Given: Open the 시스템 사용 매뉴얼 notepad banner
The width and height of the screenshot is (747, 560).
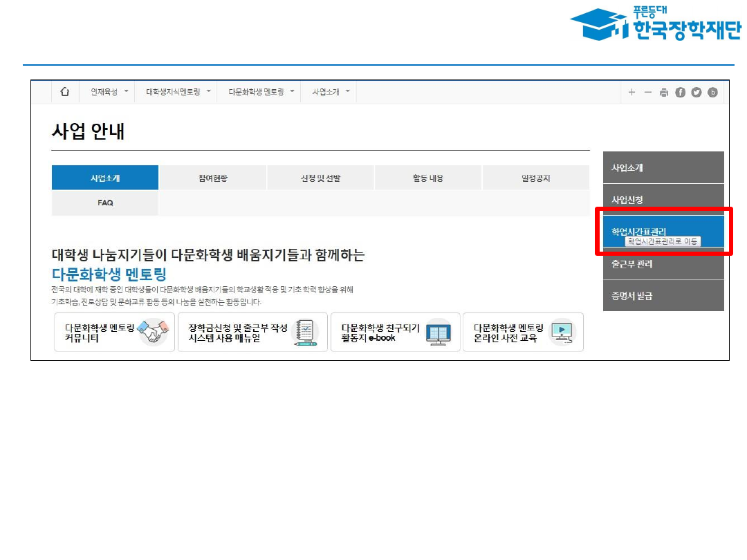Looking at the screenshot, I should tap(252, 333).
